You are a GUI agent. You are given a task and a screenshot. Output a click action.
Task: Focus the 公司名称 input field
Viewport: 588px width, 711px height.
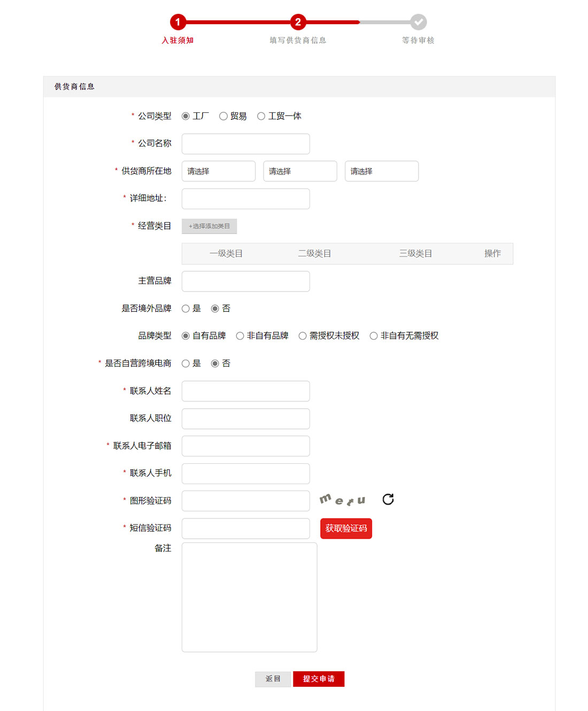(x=246, y=144)
